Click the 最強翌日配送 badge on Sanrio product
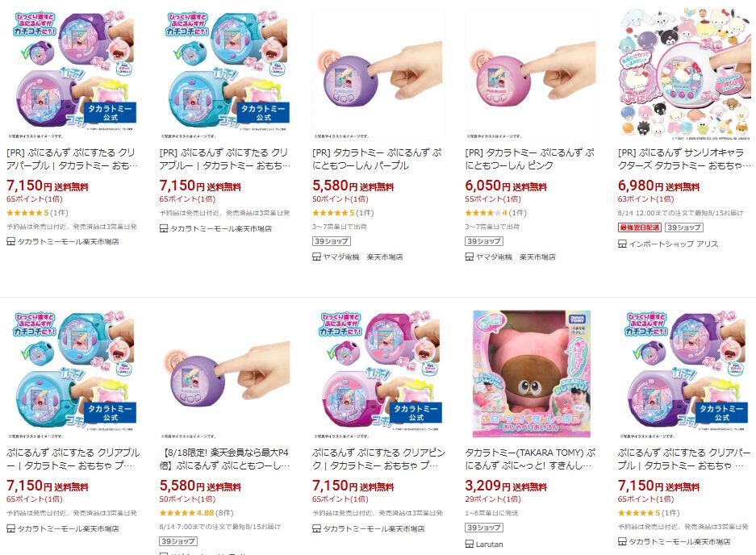 [x=640, y=227]
